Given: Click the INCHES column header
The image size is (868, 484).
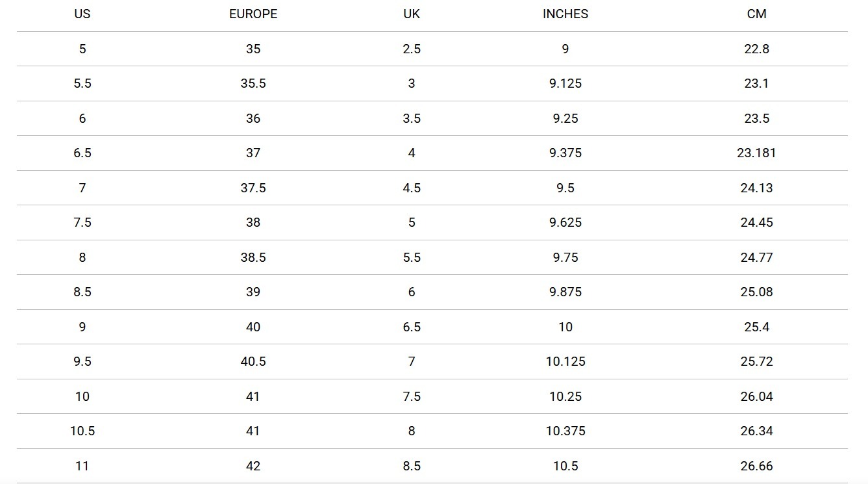Looking at the screenshot, I should click(565, 14).
